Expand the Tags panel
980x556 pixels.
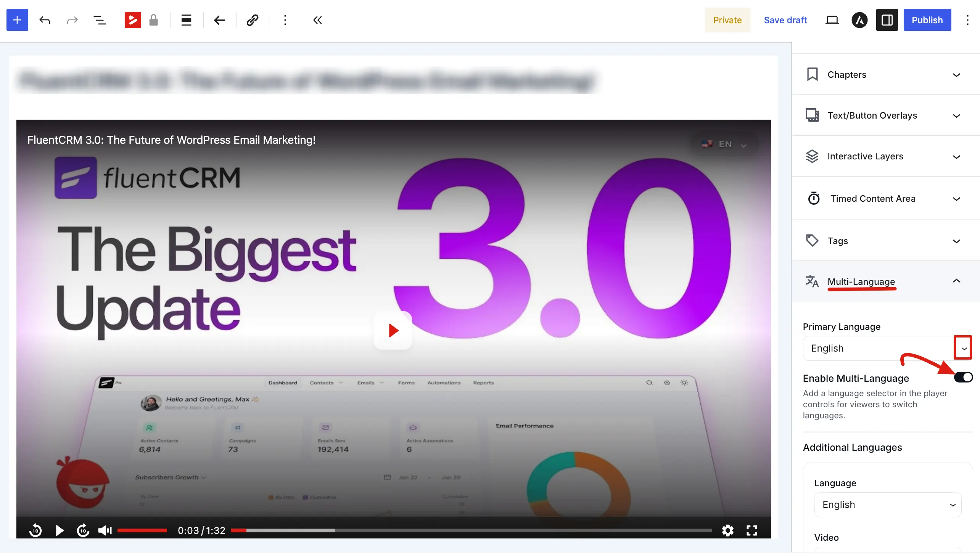click(x=886, y=241)
